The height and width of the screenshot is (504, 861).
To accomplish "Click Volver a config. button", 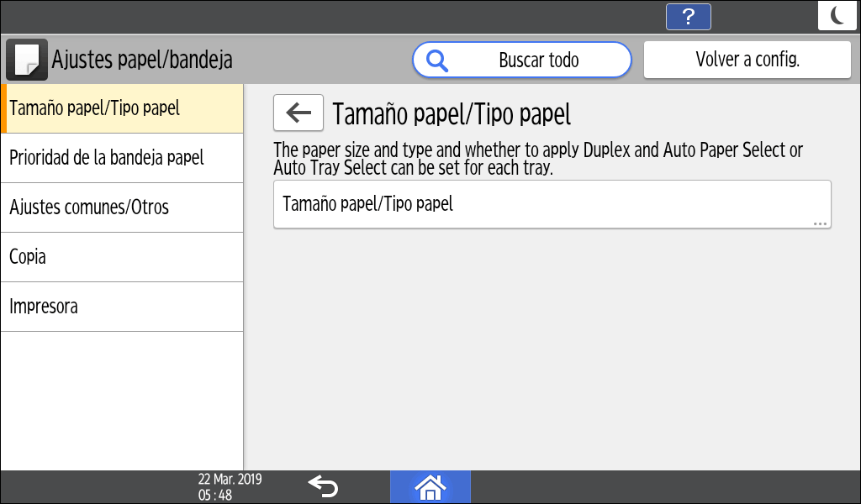I will pos(747,60).
